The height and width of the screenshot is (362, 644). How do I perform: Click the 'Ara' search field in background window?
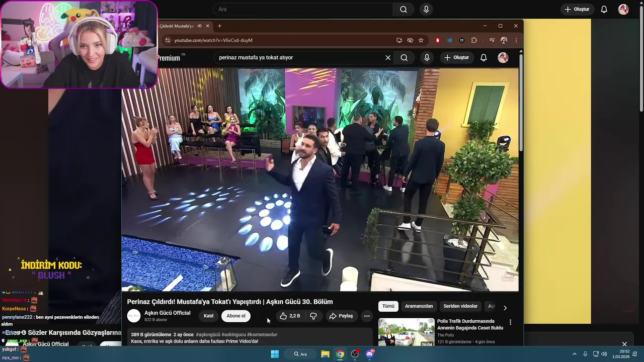(303, 10)
